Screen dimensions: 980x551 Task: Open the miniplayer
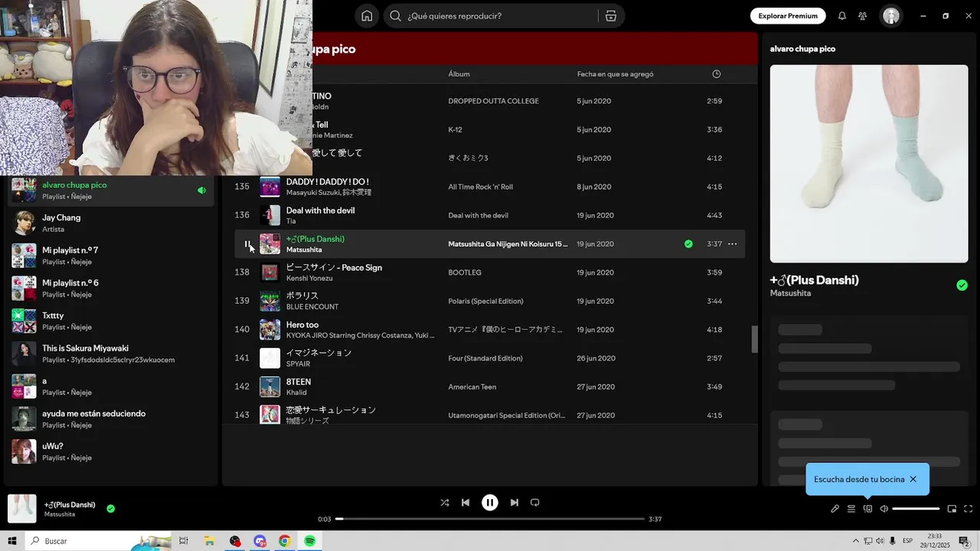[x=952, y=509]
